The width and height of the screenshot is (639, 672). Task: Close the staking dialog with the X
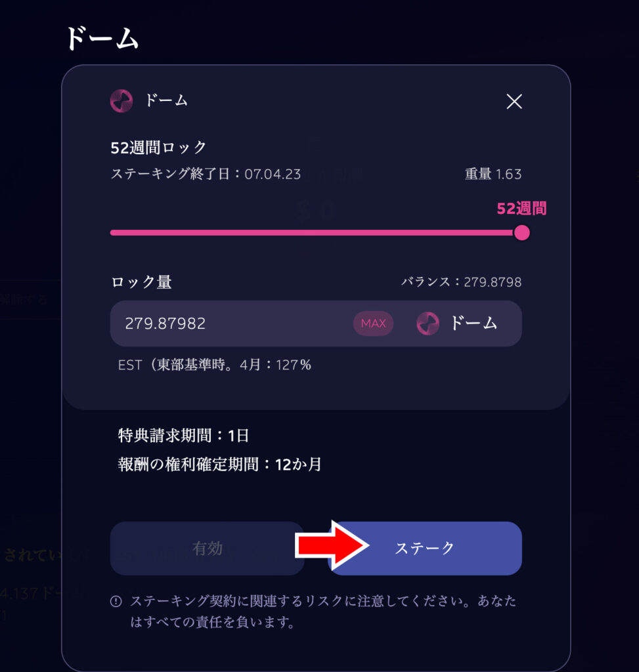coord(514,102)
